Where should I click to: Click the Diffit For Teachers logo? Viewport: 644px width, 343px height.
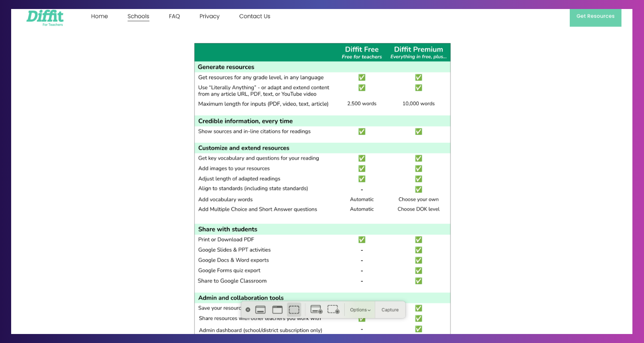pyautogui.click(x=45, y=18)
